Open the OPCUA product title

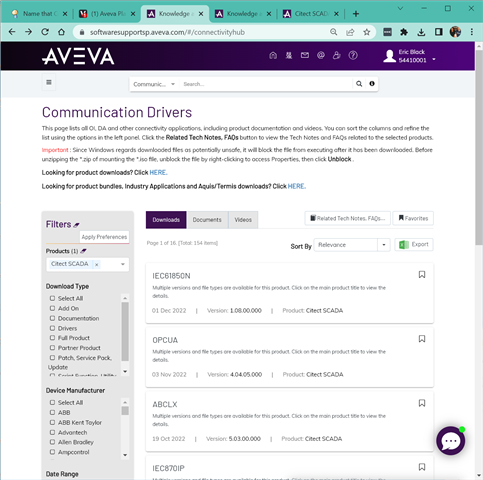[x=165, y=340]
